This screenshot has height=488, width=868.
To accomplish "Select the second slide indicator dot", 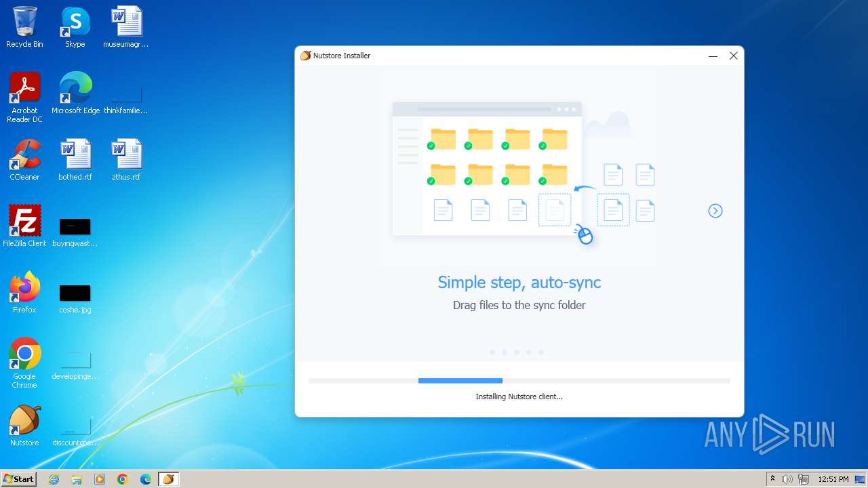I will tap(505, 352).
